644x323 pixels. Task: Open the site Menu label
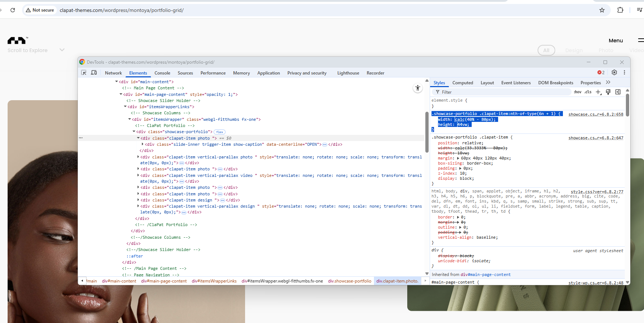click(x=616, y=41)
